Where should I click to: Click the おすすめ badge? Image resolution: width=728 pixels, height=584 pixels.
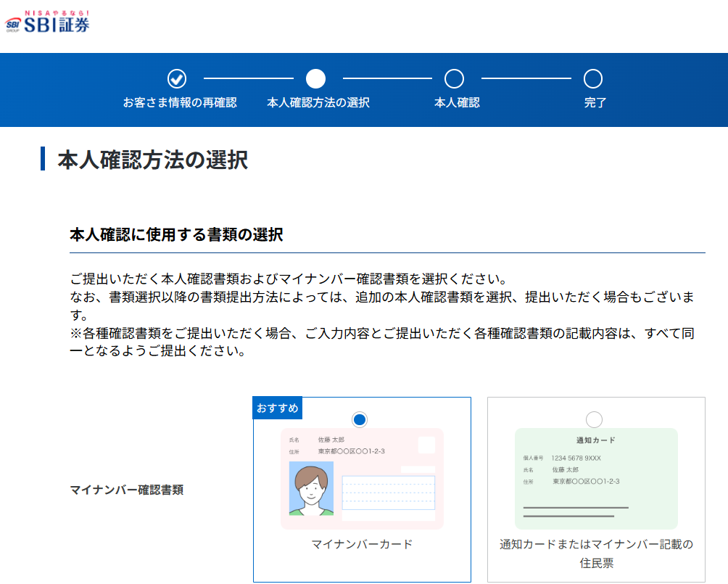coord(278,408)
